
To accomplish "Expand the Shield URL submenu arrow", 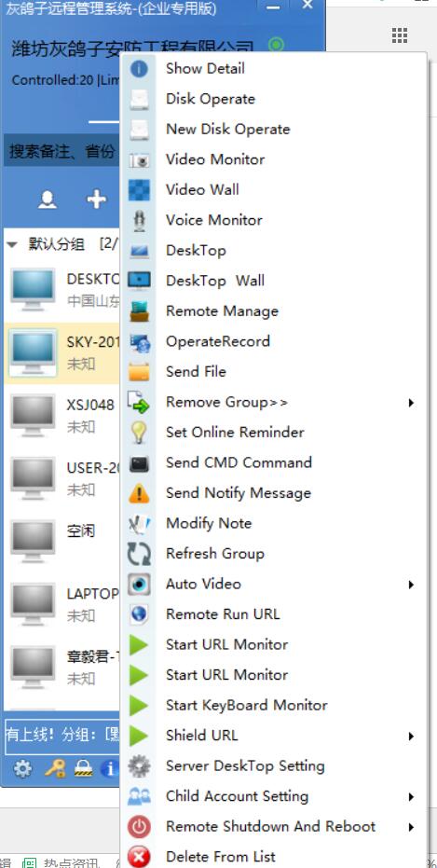I will (411, 737).
